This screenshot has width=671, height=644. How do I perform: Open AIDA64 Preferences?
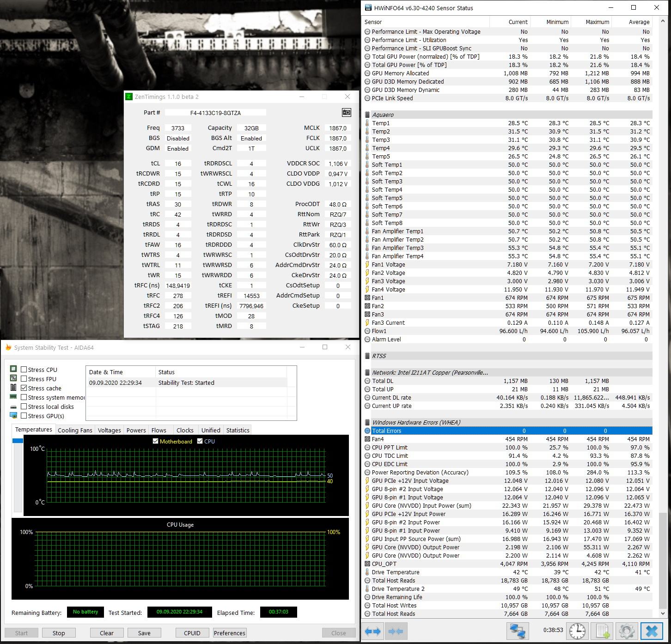230,633
